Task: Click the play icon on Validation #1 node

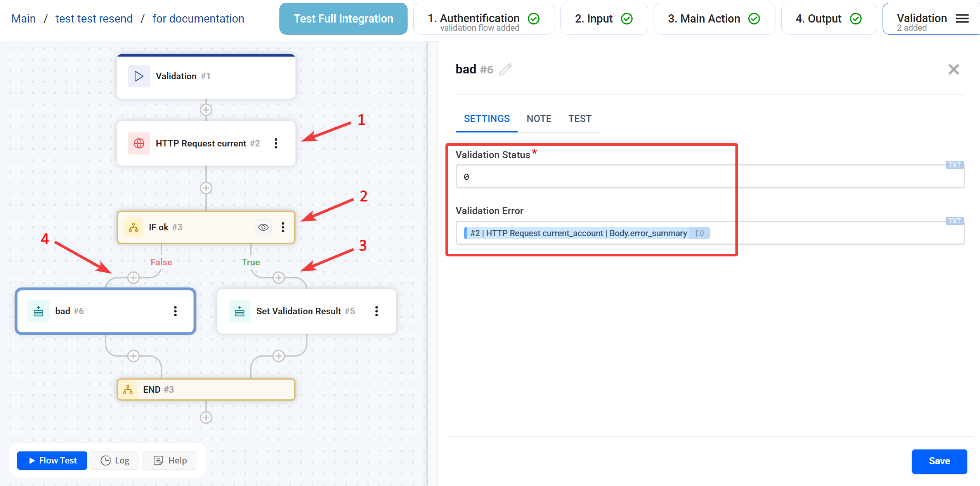Action: coord(139,76)
